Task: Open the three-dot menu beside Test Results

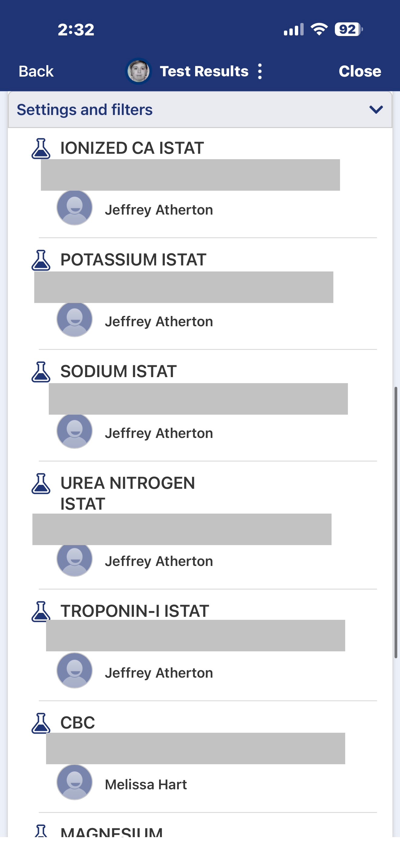Action: point(260,71)
